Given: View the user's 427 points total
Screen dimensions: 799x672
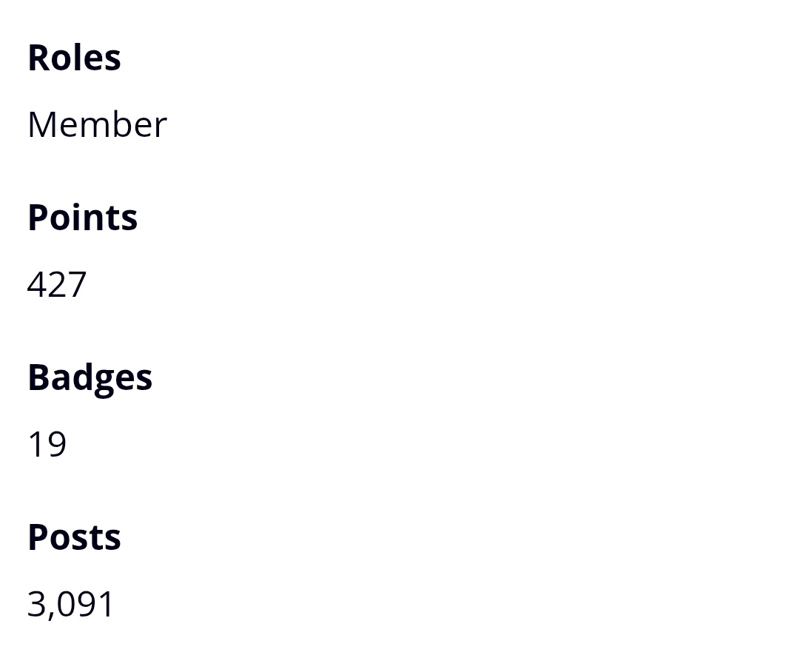Looking at the screenshot, I should (x=57, y=284).
